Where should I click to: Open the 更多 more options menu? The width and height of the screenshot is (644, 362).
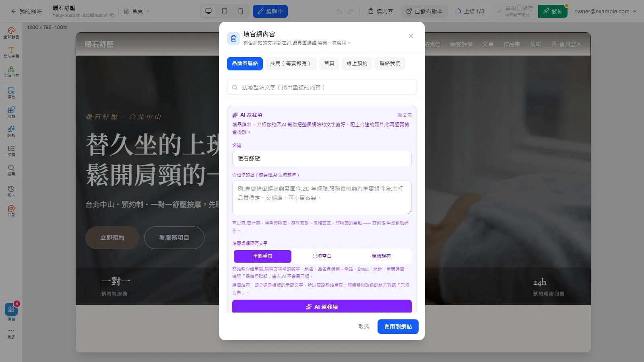(11, 333)
